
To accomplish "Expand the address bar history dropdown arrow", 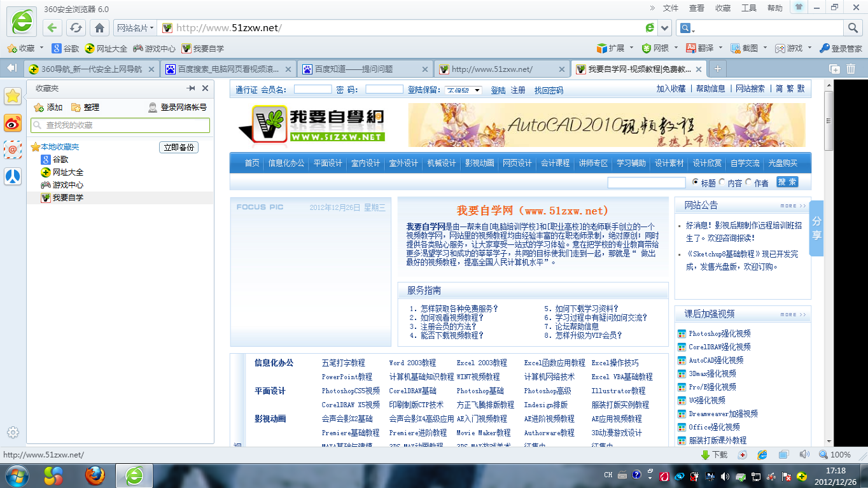I will pyautogui.click(x=665, y=28).
